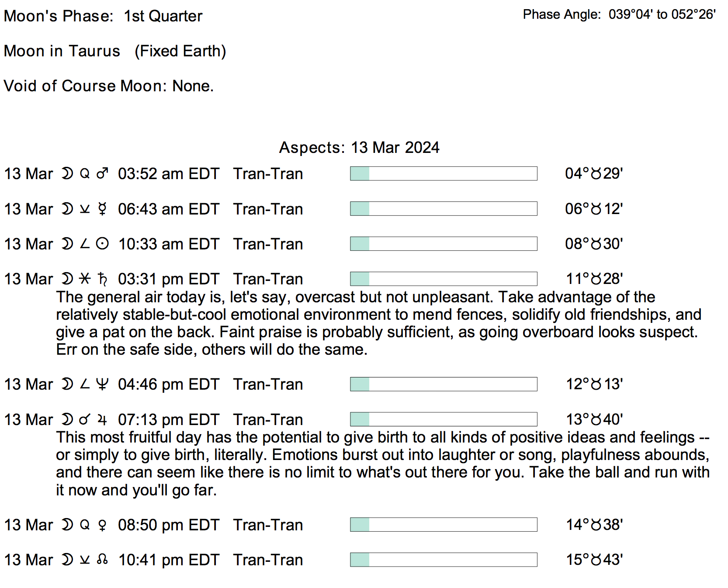Select the Sun symbol in the 10:33 am aspect
728x588 pixels.
(x=102, y=244)
